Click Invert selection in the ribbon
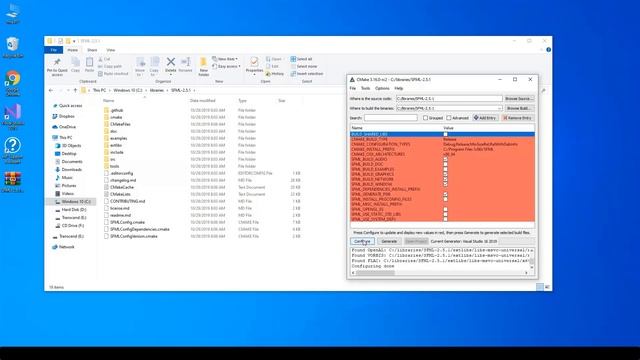The height and width of the screenshot is (360, 640). pos(307,73)
